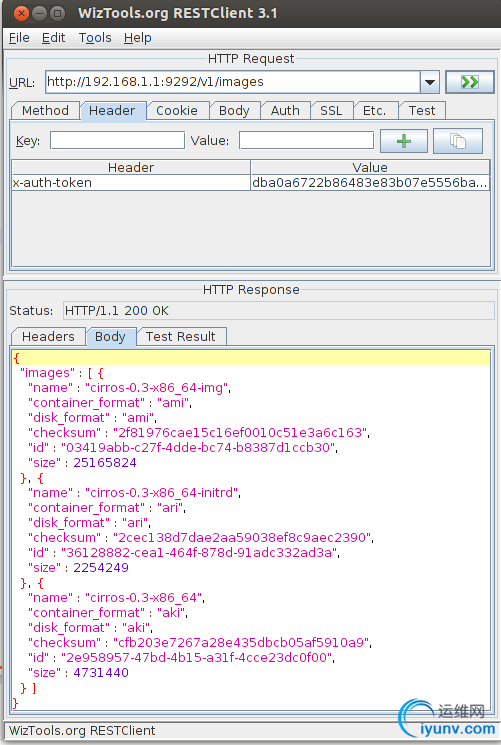Maximize the RESTClient window

pos(58,13)
